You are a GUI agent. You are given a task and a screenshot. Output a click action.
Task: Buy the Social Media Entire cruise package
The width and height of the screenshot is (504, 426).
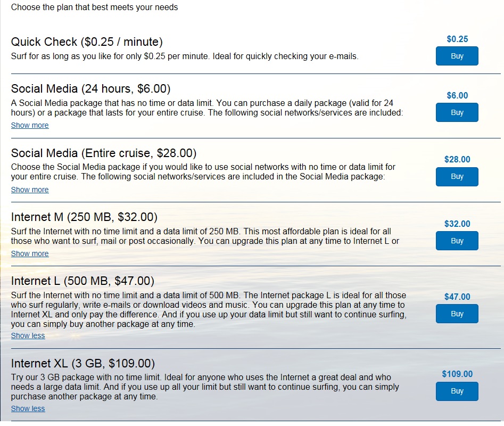coord(457,176)
